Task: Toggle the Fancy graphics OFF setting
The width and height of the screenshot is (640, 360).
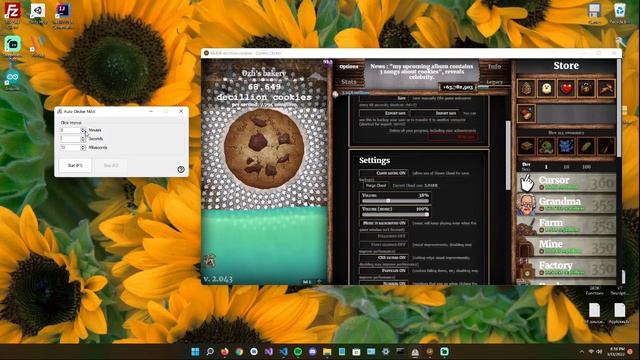Action: [384, 244]
